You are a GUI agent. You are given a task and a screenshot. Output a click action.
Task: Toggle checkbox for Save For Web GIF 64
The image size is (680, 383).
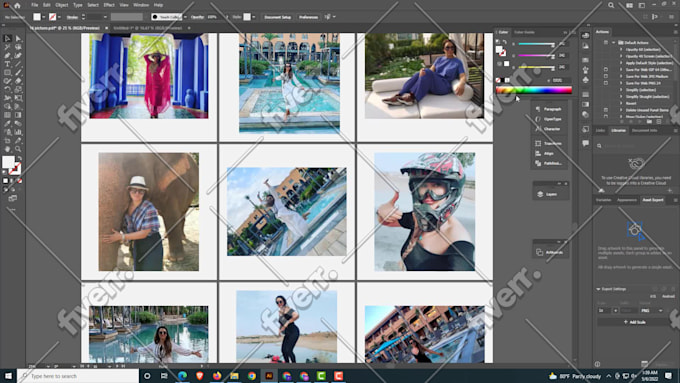(x=605, y=69)
